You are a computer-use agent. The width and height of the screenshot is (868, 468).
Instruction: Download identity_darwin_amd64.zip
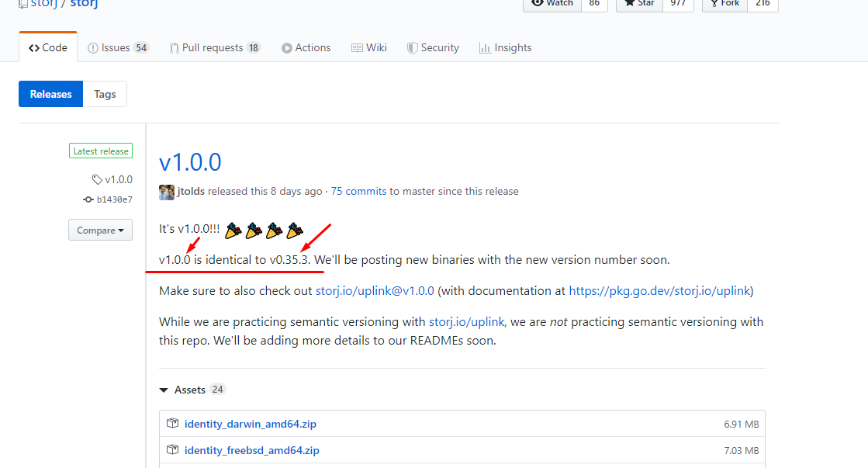click(x=250, y=424)
